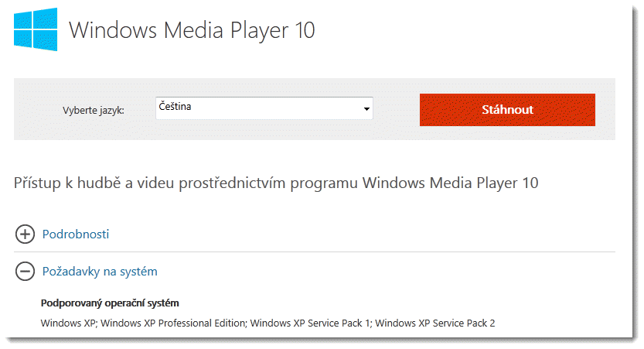The height and width of the screenshot is (349, 644).
Task: Expand the Podrobnosti section
Action: (x=75, y=234)
